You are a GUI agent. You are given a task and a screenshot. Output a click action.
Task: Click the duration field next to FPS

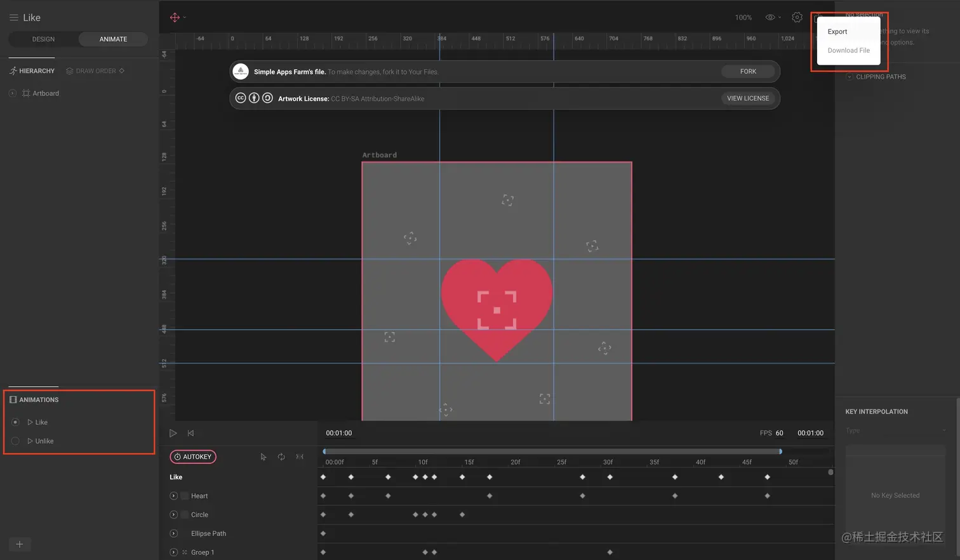point(810,433)
